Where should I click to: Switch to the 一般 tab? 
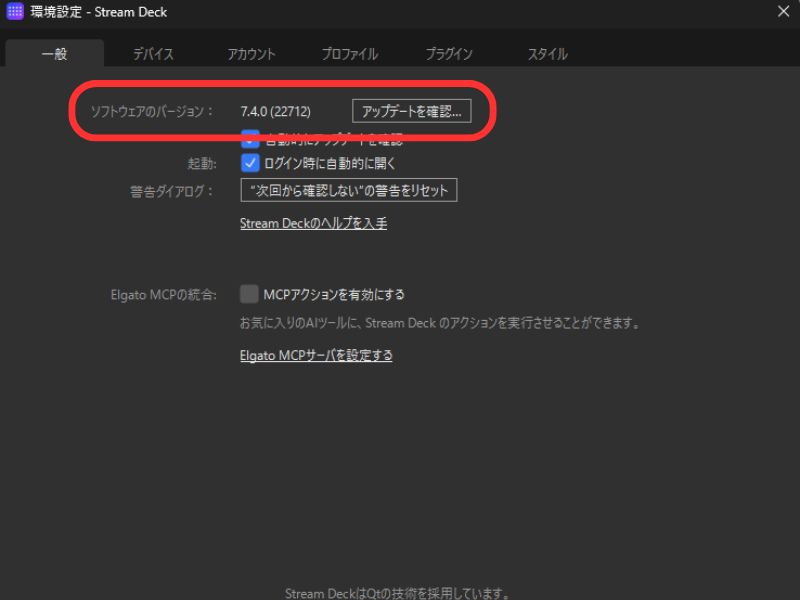(x=54, y=54)
